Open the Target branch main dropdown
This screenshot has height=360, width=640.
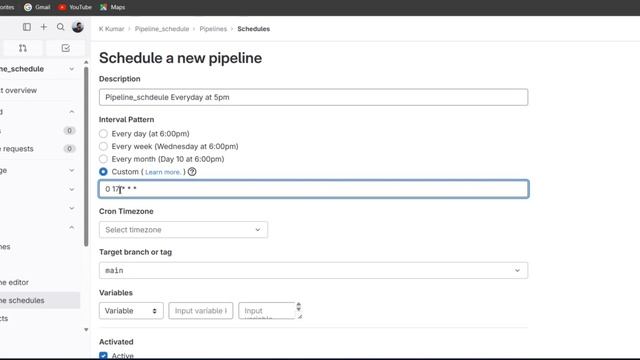pos(313,271)
